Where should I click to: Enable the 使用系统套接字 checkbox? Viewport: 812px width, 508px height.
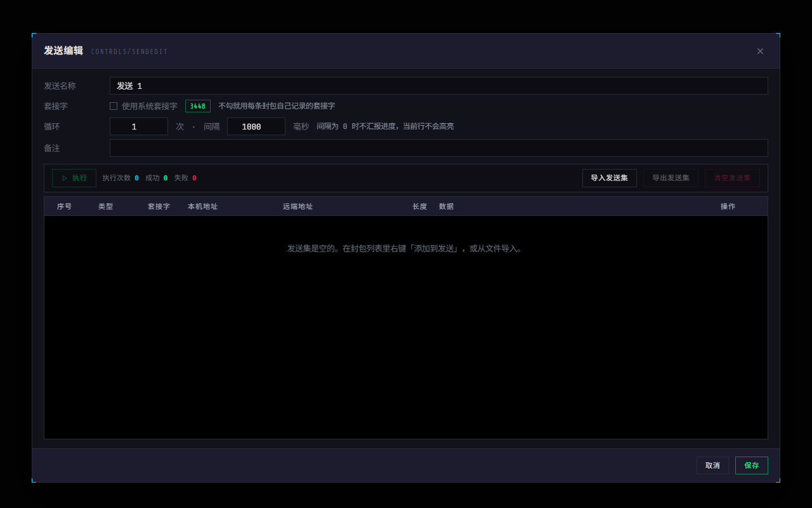click(114, 106)
